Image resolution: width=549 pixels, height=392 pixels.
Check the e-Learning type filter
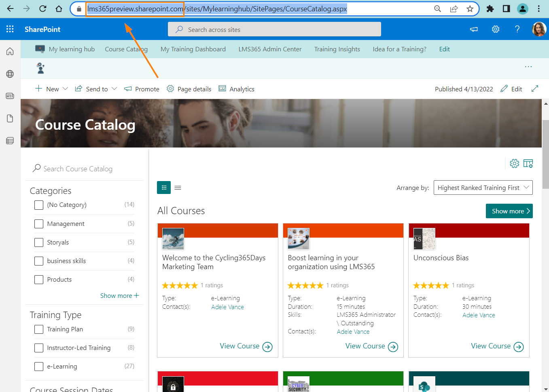(39, 366)
